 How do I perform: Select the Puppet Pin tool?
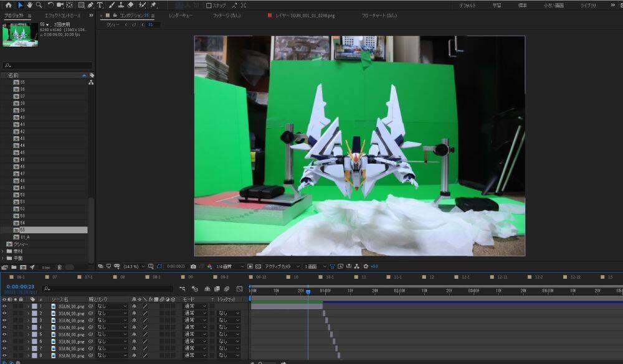tap(154, 5)
